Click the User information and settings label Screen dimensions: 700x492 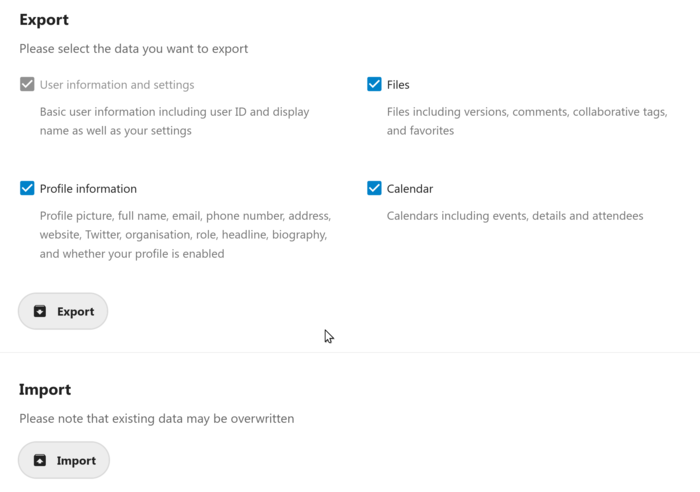point(117,85)
